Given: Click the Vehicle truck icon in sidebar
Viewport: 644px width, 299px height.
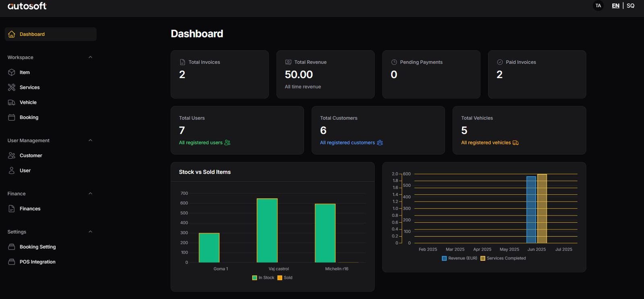Looking at the screenshot, I should [x=12, y=102].
